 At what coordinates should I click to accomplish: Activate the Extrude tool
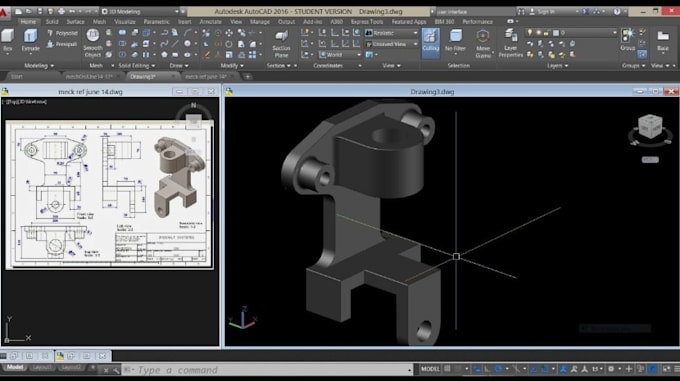pyautogui.click(x=30, y=40)
